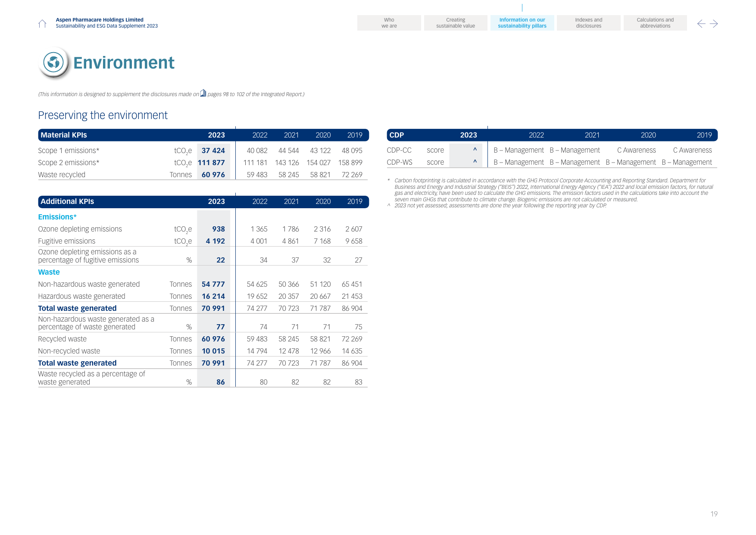Select Scope 2 emissions 2023 value 111 877
This screenshot has width=756, height=535.
tap(211, 163)
